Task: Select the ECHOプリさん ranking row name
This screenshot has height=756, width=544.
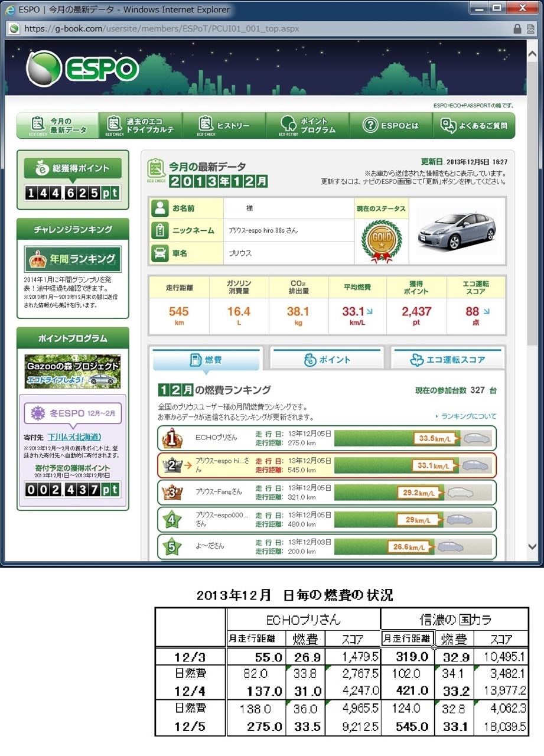Action: click(x=215, y=438)
